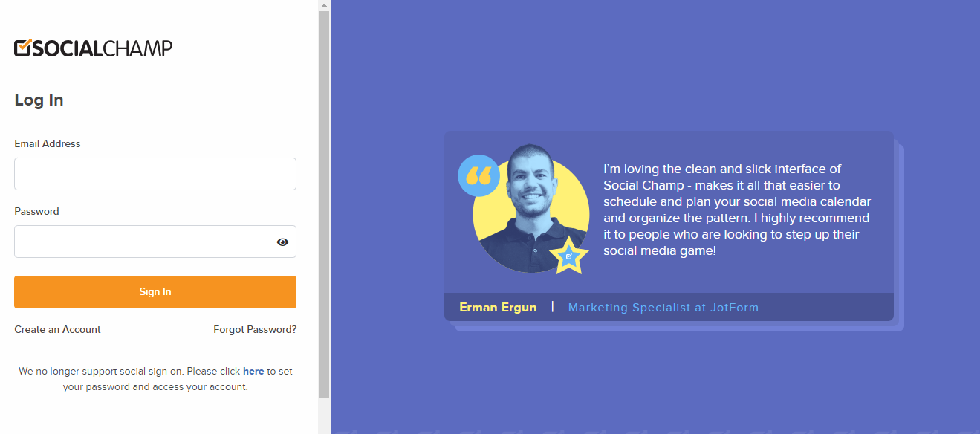This screenshot has width=980, height=434.
Task: Focus the Email Address input field
Action: (x=155, y=173)
